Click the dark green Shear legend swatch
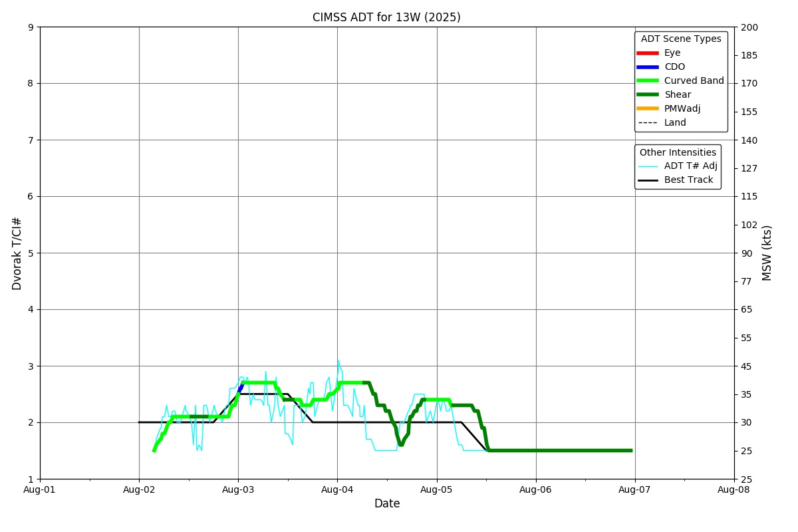 point(647,95)
